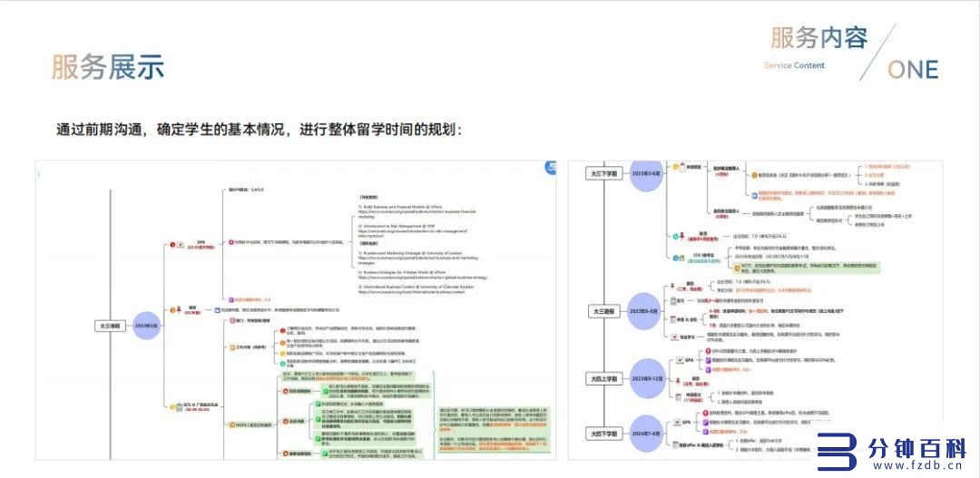The width and height of the screenshot is (980, 478).
Task: Click the 2023年9-12月 circle node
Action: (x=647, y=378)
